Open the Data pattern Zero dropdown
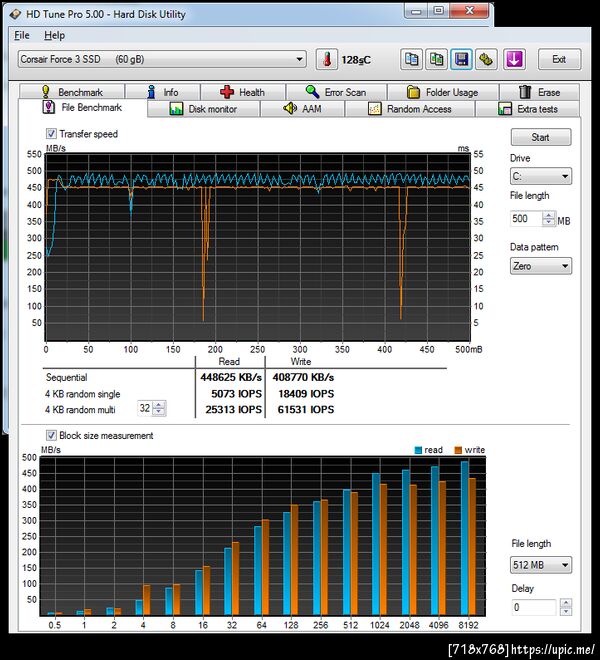This screenshot has height=660, width=600. pos(541,266)
